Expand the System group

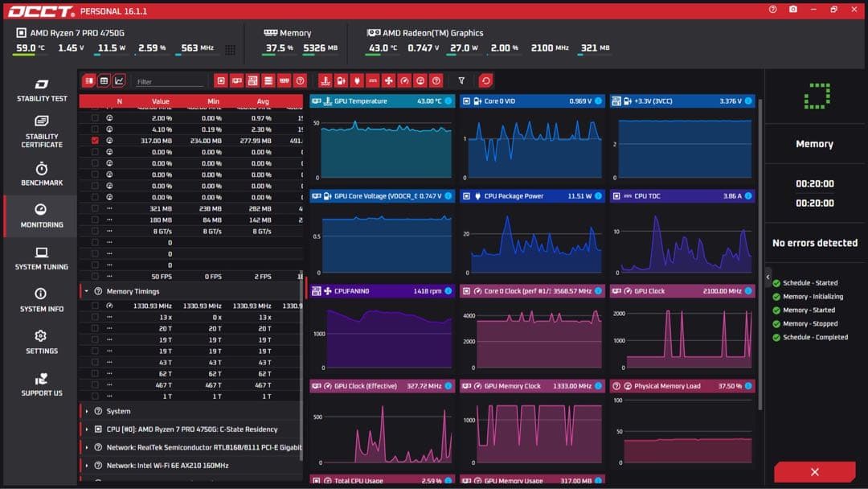tap(86, 412)
